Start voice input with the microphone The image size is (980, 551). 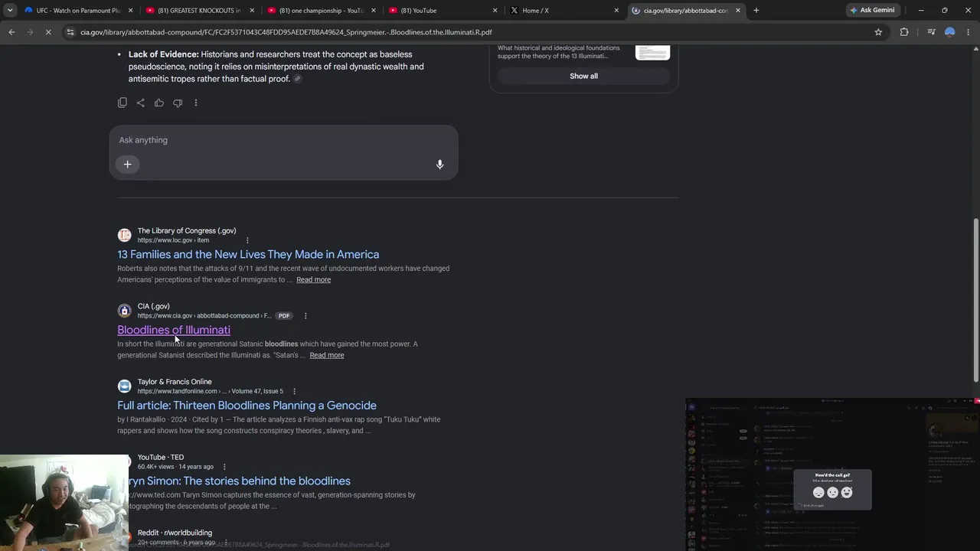point(439,165)
